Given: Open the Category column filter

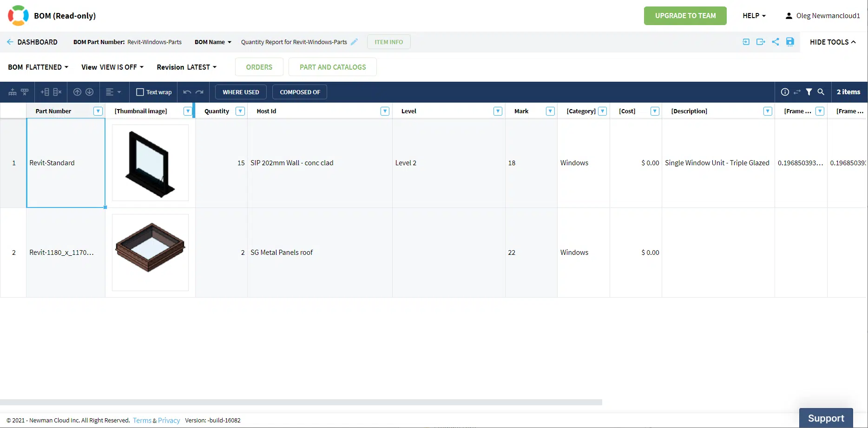Looking at the screenshot, I should 603,111.
